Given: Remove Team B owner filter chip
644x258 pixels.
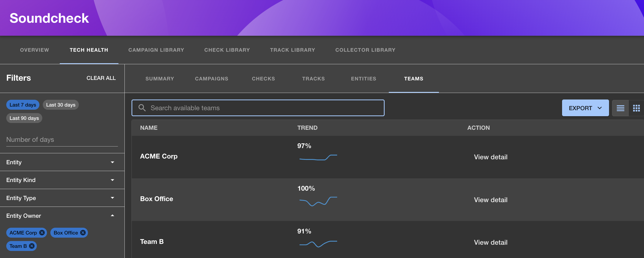Looking at the screenshot, I should [x=32, y=246].
